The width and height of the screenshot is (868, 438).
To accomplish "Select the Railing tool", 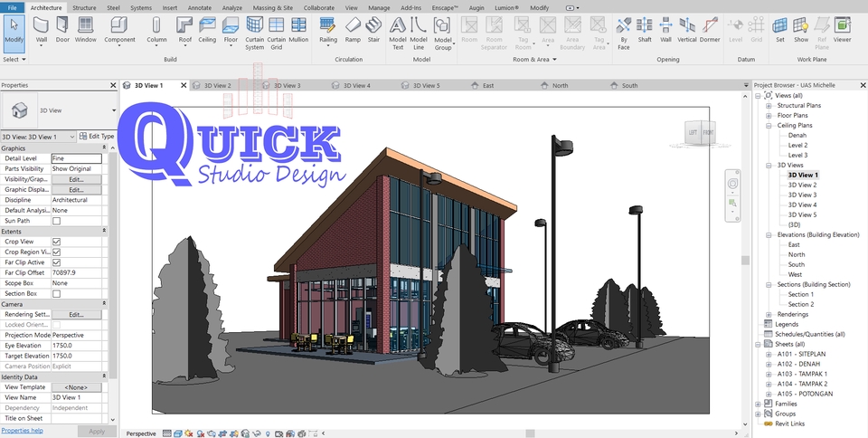I will tap(327, 31).
